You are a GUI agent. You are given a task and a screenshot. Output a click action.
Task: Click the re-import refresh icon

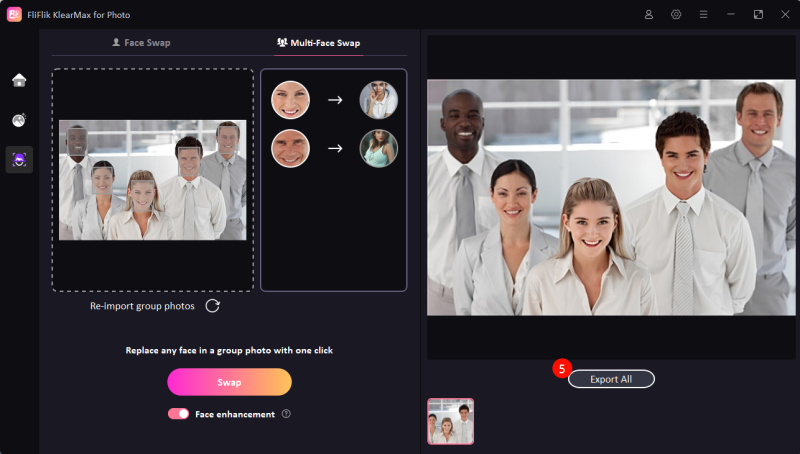[x=213, y=306]
